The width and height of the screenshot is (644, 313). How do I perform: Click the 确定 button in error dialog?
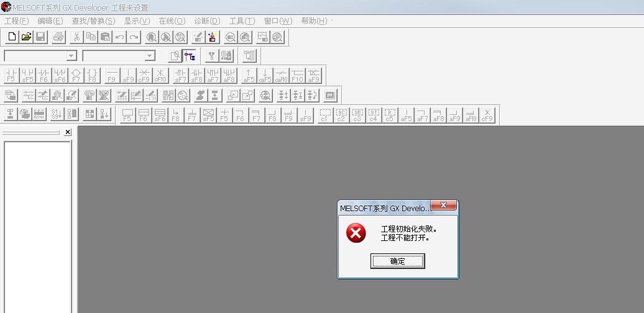click(x=397, y=261)
